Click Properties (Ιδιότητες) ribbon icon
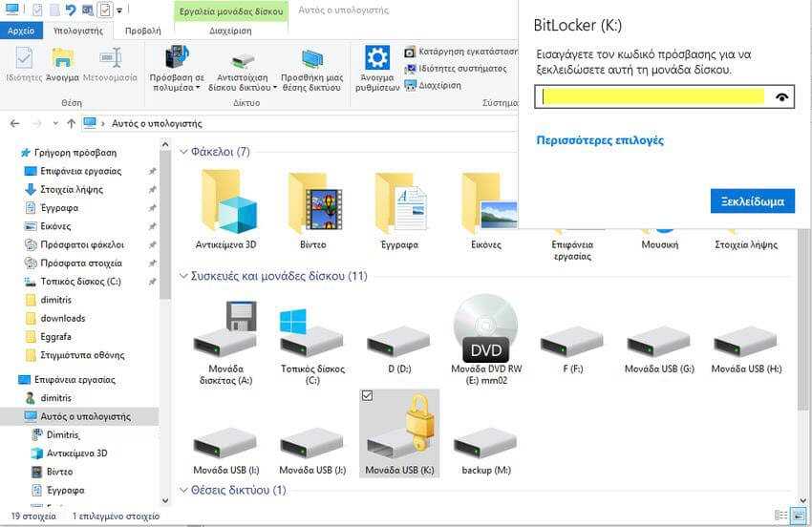 coord(23,57)
